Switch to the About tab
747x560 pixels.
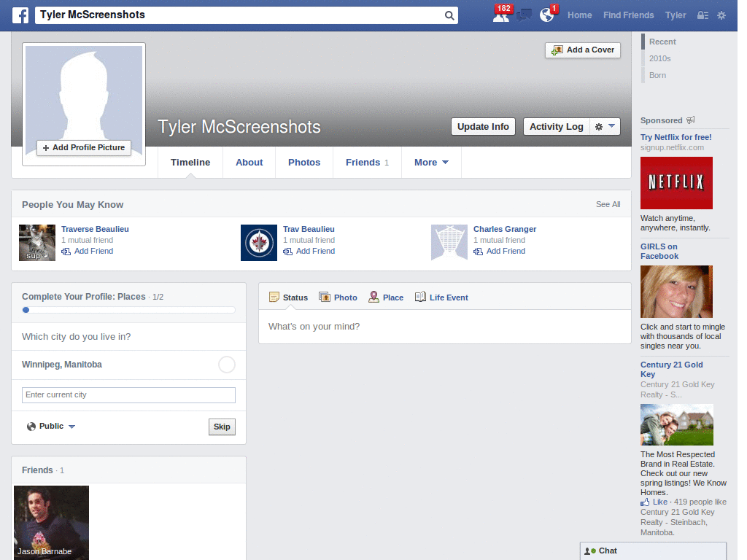point(249,162)
